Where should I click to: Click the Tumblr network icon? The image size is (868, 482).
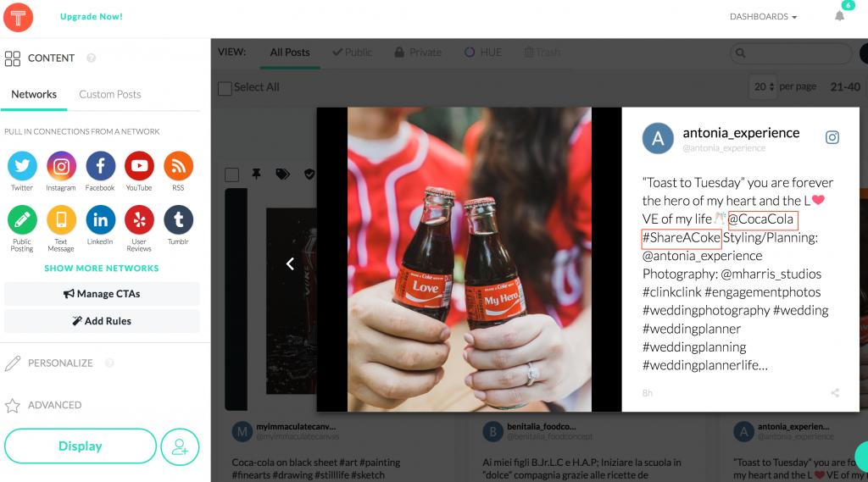click(178, 220)
